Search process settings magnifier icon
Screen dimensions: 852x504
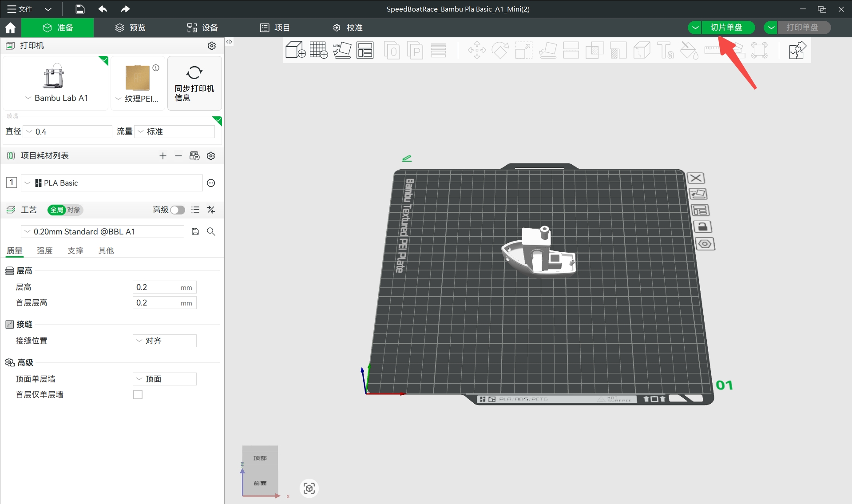point(211,231)
